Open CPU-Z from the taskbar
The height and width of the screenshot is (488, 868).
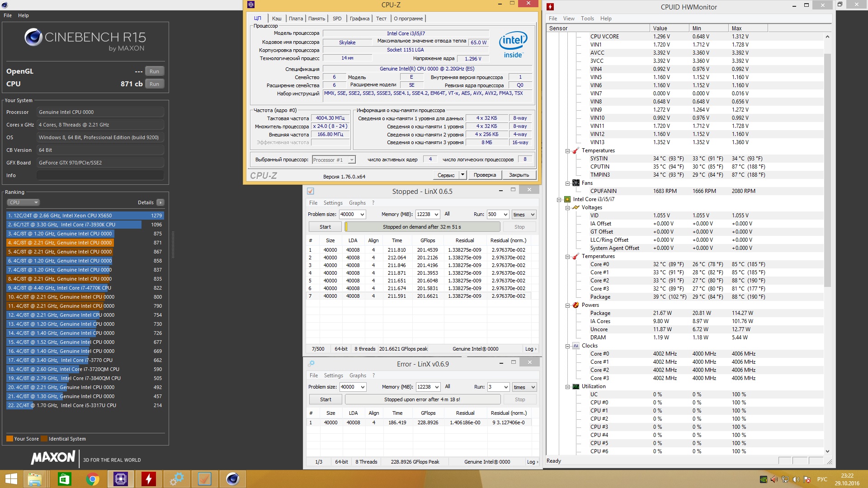coord(121,479)
